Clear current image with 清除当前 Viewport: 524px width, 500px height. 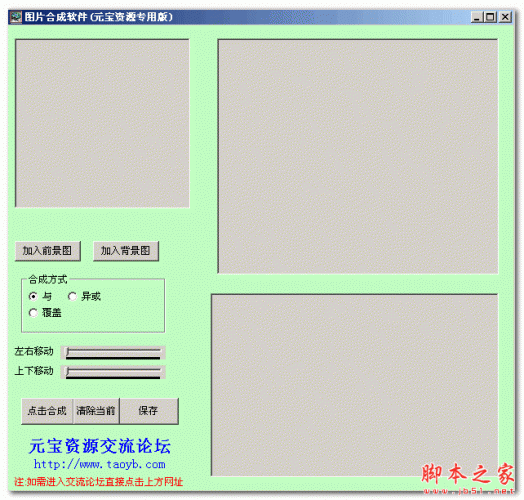coord(96,411)
